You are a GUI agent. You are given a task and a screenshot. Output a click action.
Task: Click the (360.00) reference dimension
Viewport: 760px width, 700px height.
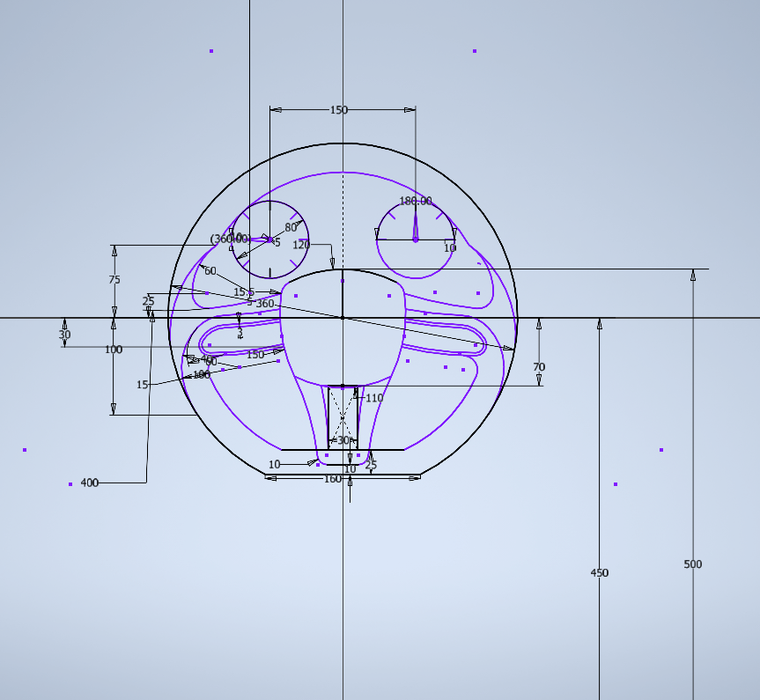pos(229,239)
